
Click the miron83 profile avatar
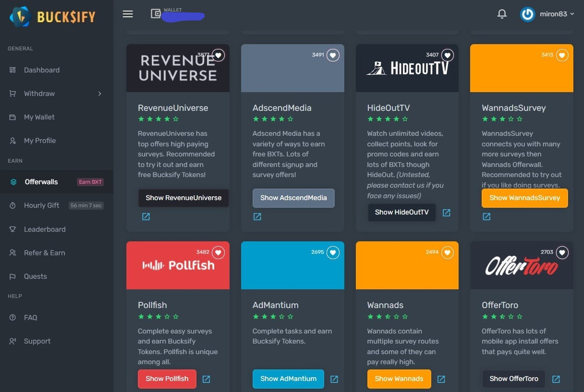coord(528,14)
